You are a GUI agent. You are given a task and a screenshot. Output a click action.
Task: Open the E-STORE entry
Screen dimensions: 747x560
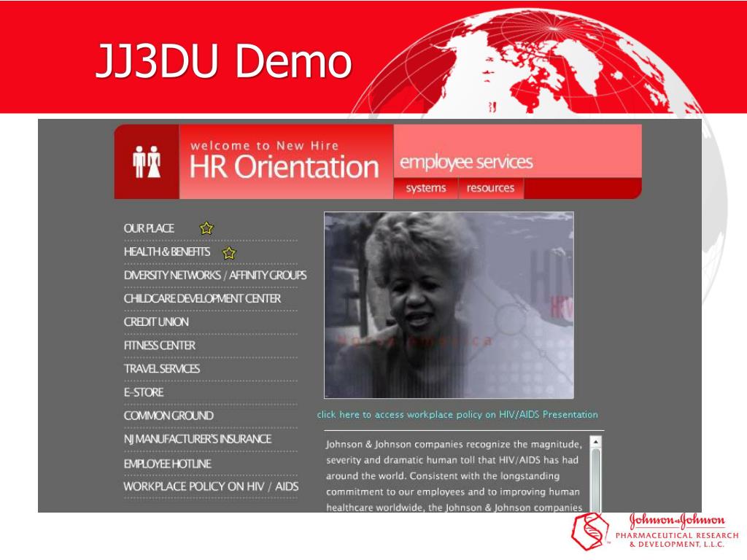point(144,392)
